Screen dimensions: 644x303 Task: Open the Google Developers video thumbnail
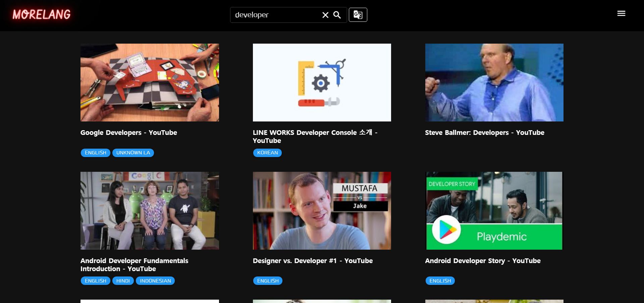pos(150,83)
